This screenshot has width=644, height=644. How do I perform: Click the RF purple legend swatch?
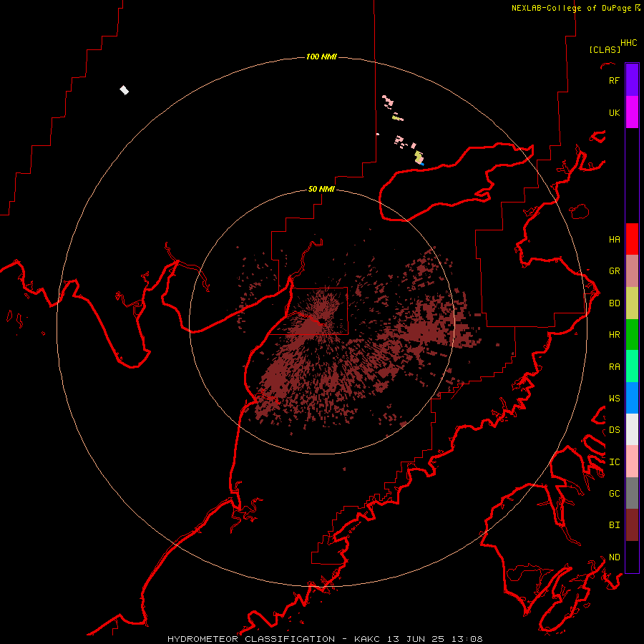[632, 80]
